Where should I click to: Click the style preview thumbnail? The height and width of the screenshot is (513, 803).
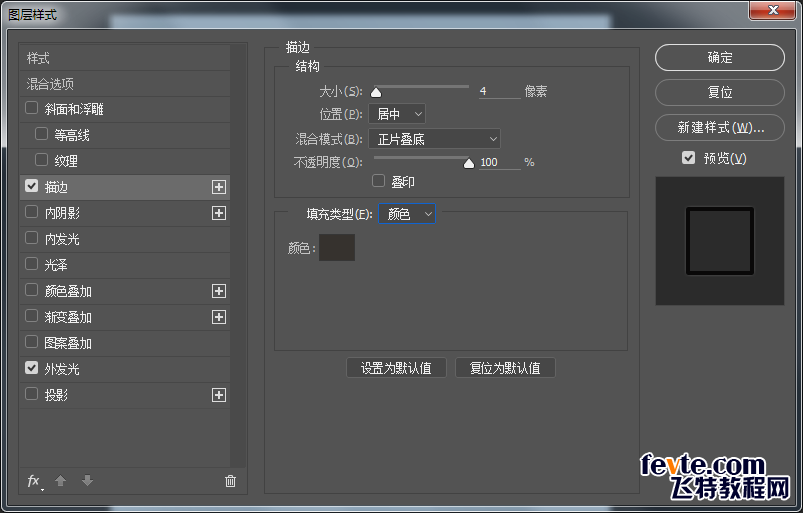(x=720, y=241)
